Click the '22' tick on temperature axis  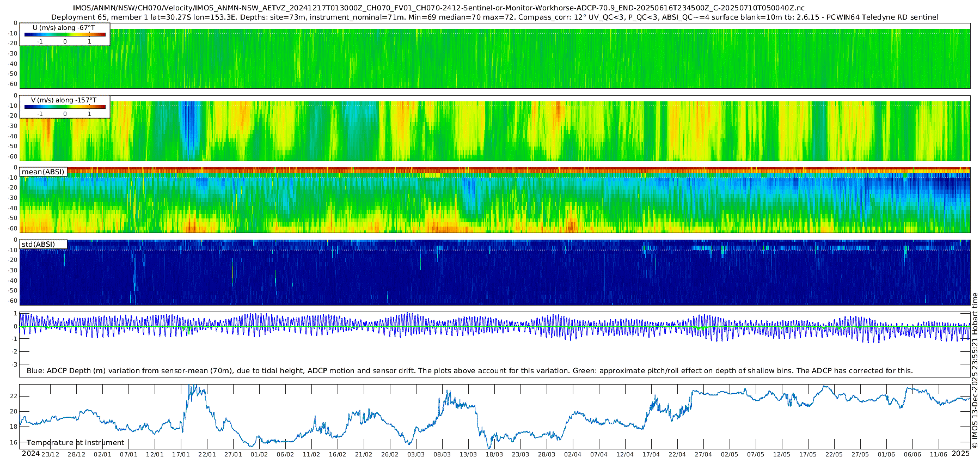tap(14, 396)
